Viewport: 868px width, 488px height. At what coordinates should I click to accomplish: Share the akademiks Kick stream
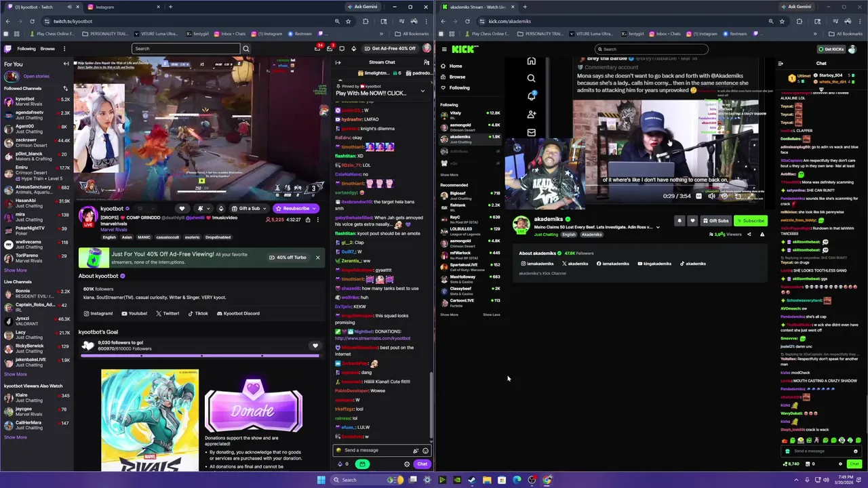click(x=749, y=234)
